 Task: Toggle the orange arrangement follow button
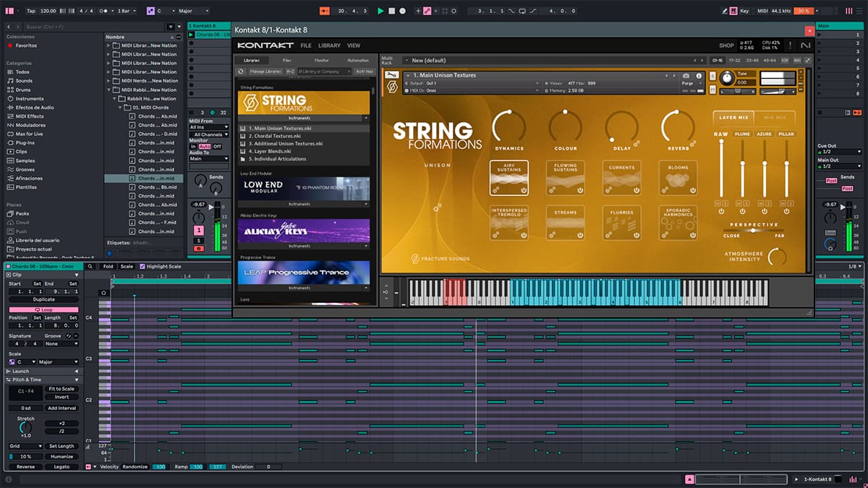[324, 11]
